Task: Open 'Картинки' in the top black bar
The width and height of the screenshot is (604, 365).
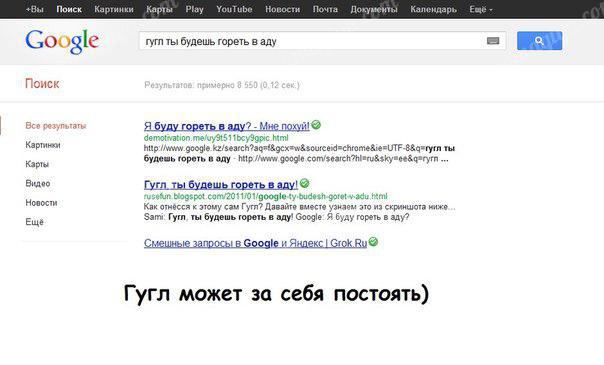Action: tap(114, 9)
